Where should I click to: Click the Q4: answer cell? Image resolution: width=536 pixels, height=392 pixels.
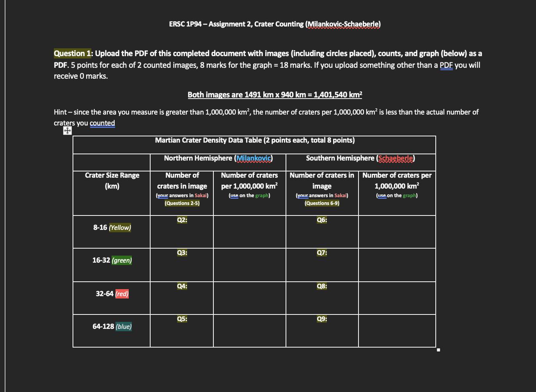tap(182, 298)
